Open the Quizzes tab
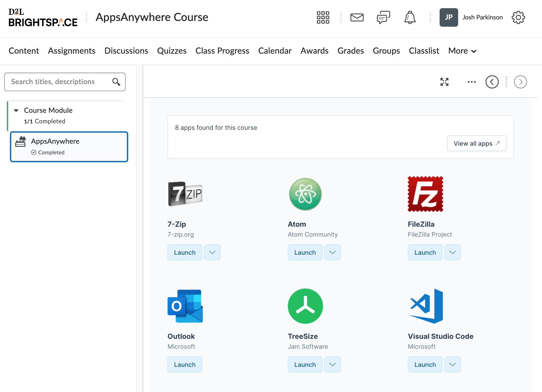 [x=172, y=51]
